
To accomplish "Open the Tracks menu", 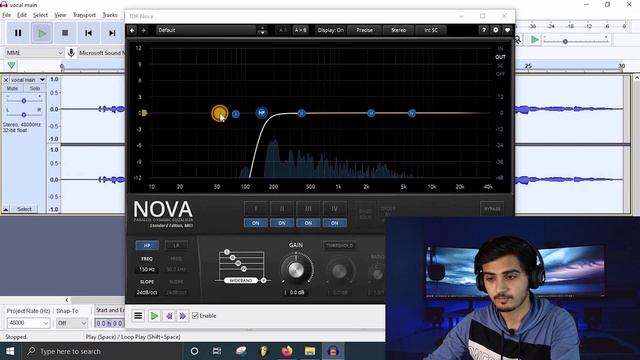I will 110,15.
